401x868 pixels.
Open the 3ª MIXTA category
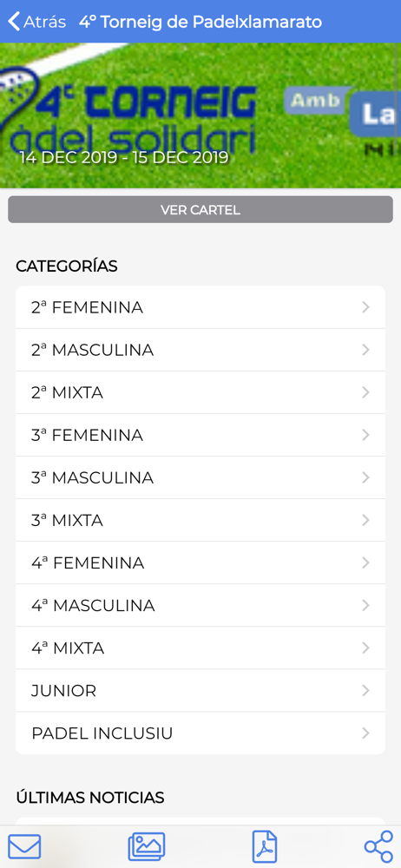tap(200, 520)
